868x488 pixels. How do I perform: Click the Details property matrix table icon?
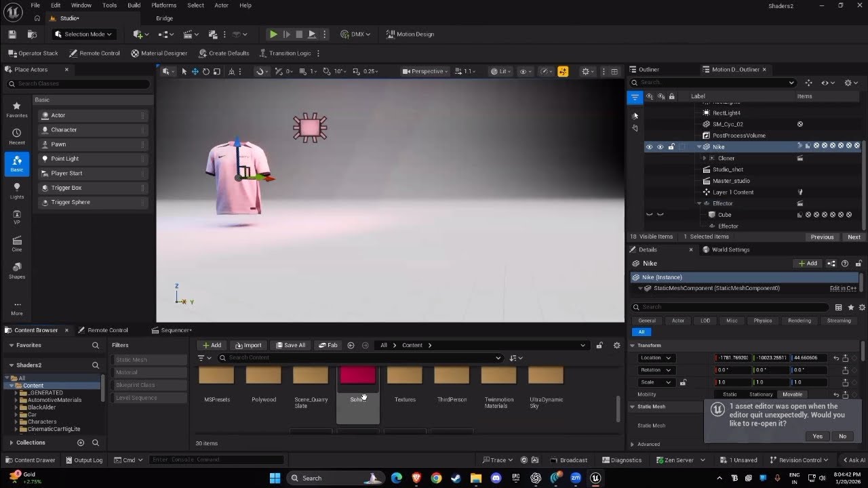[839, 307]
